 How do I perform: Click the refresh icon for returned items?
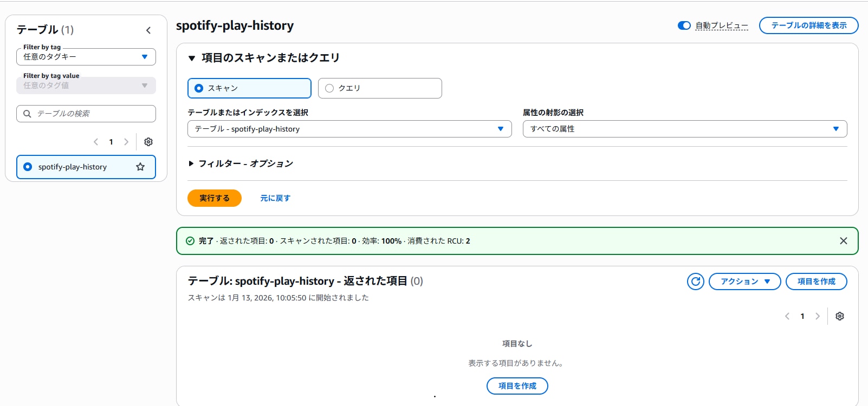(x=696, y=281)
